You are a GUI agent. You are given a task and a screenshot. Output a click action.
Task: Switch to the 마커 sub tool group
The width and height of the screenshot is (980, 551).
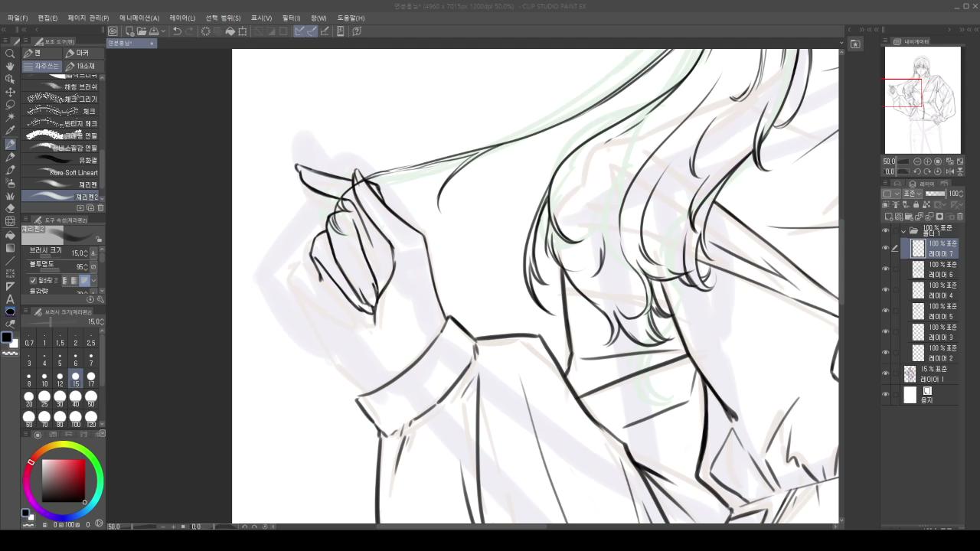point(78,53)
